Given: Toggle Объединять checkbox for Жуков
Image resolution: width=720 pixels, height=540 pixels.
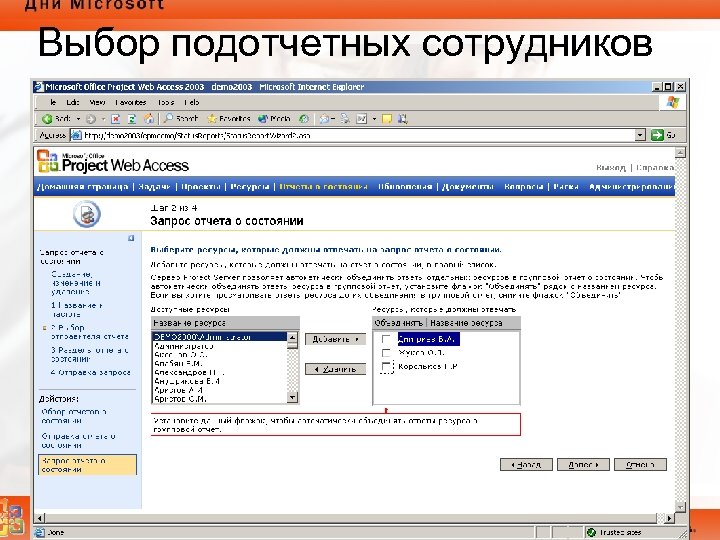Looking at the screenshot, I should click(386, 353).
